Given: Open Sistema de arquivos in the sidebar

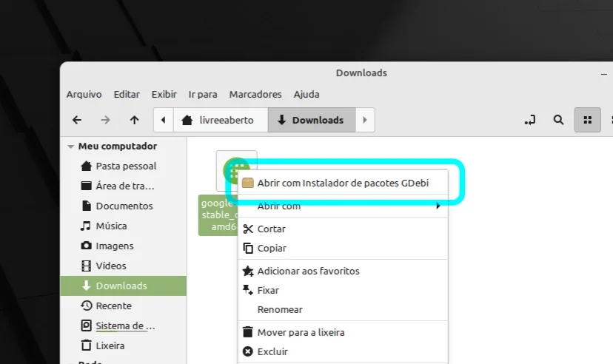Looking at the screenshot, I should pyautogui.click(x=123, y=326).
